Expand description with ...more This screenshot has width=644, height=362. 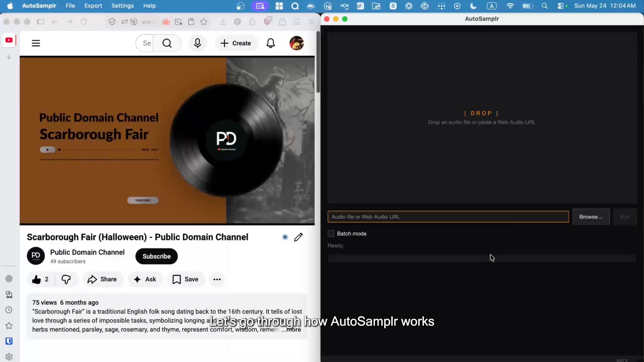coord(291,330)
